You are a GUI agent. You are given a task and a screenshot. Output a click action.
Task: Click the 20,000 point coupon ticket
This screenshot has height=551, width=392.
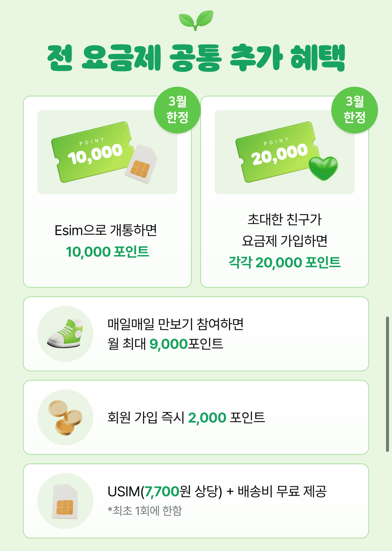(276, 152)
